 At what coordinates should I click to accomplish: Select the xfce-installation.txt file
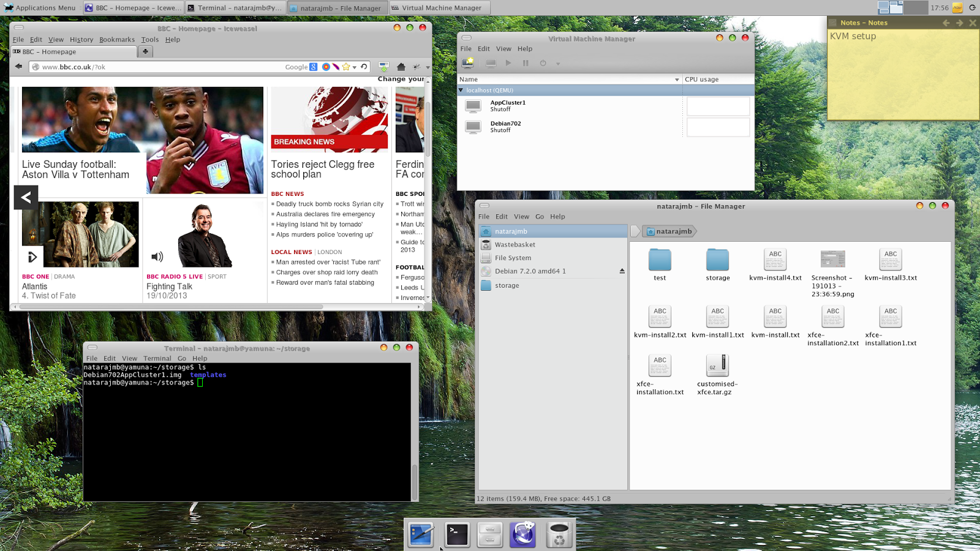660,365
